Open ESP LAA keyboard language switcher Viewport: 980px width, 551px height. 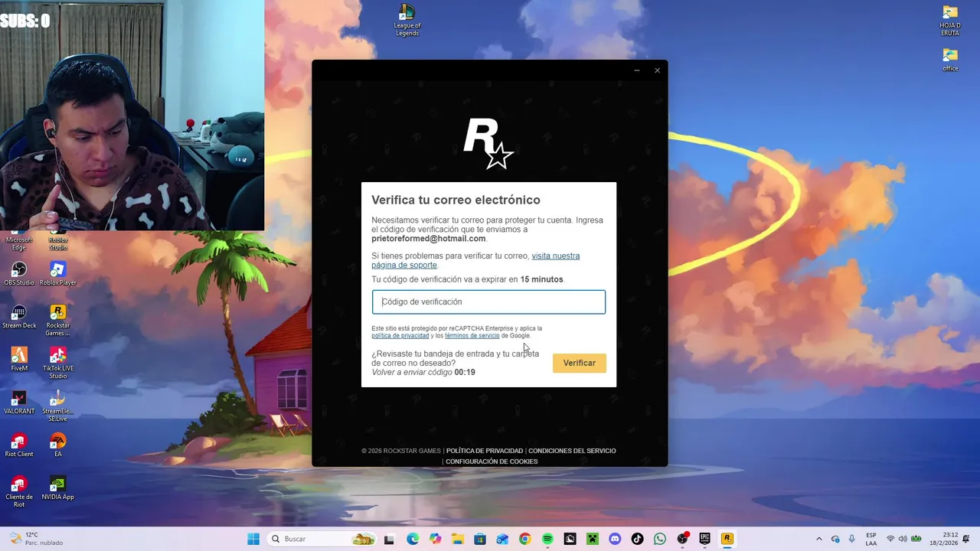click(x=871, y=539)
